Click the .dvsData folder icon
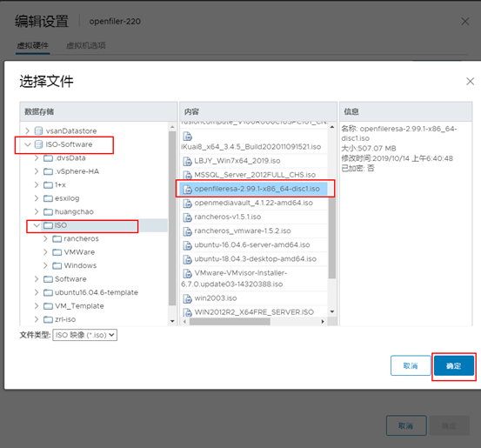The image size is (481, 448). (x=48, y=158)
